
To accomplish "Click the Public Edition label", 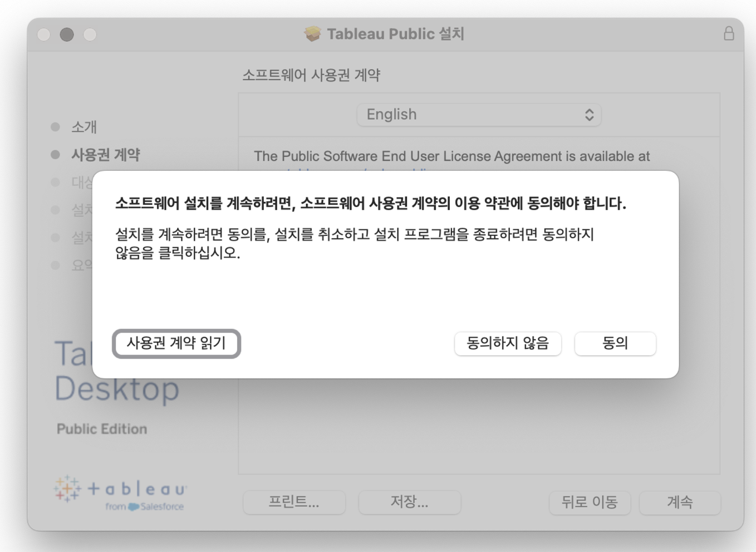I will tap(102, 429).
